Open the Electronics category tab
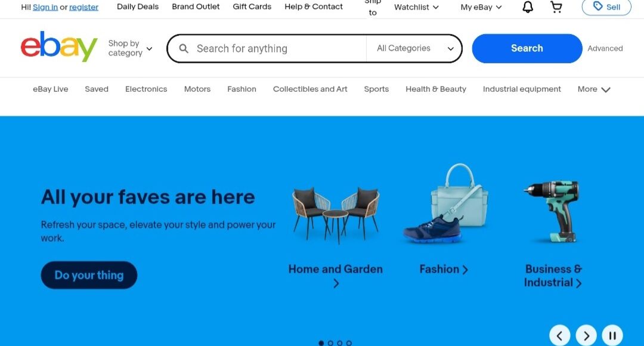The image size is (644, 346). click(x=146, y=89)
